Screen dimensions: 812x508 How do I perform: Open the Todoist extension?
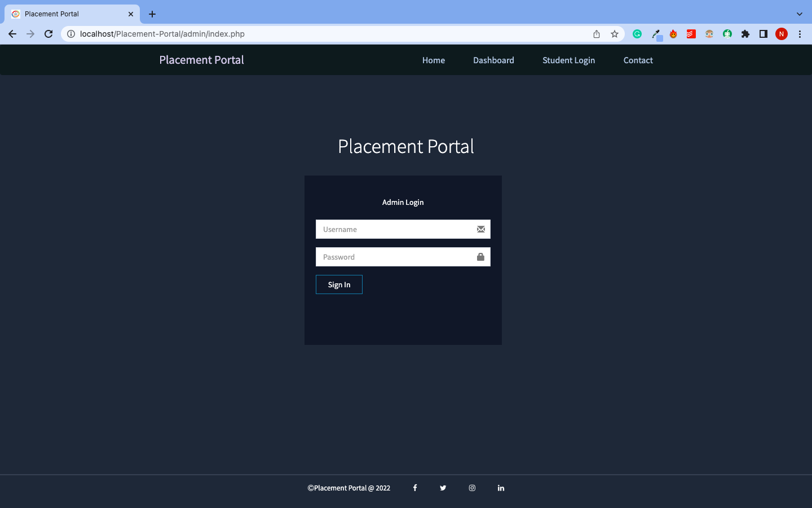tap(691, 34)
